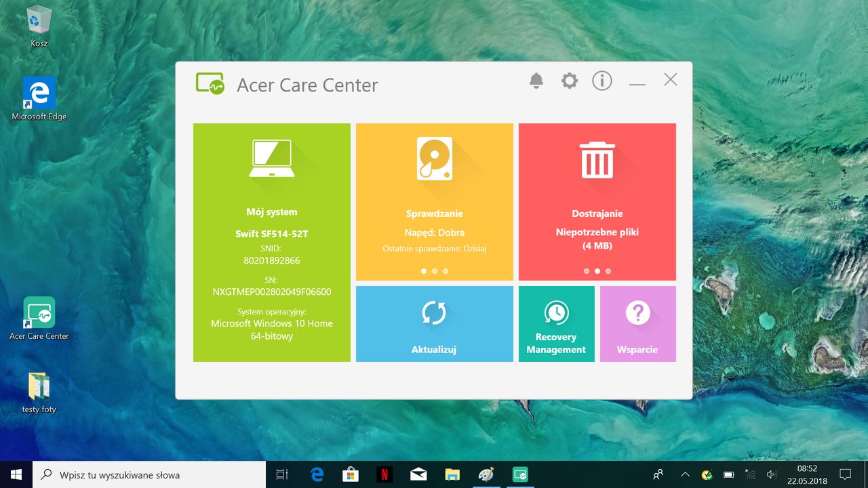Launch Edge from the taskbar
The image size is (868, 488).
pyautogui.click(x=317, y=475)
